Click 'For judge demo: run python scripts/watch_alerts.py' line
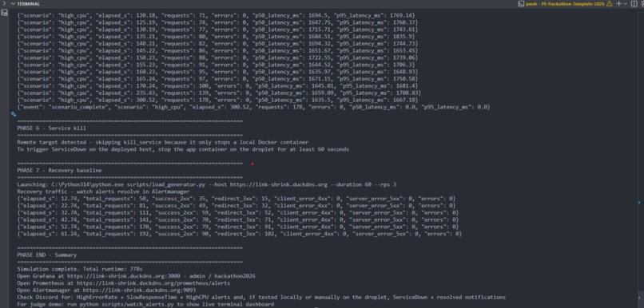This screenshot has height=308, width=644. tap(145, 304)
